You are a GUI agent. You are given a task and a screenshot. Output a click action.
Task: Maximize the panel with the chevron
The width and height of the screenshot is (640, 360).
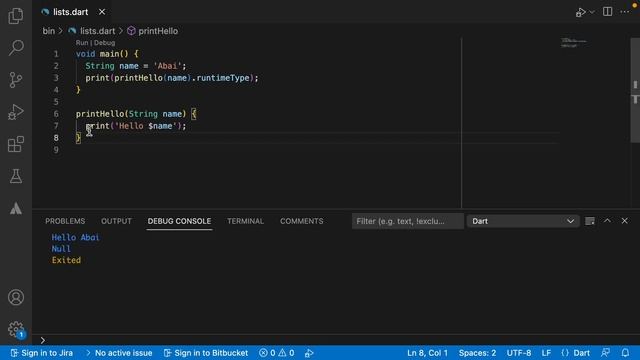click(x=607, y=221)
